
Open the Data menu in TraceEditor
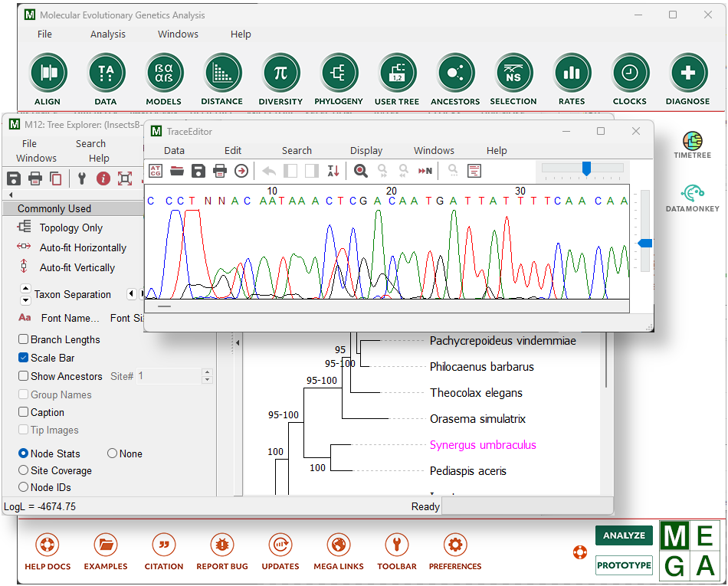pyautogui.click(x=174, y=151)
